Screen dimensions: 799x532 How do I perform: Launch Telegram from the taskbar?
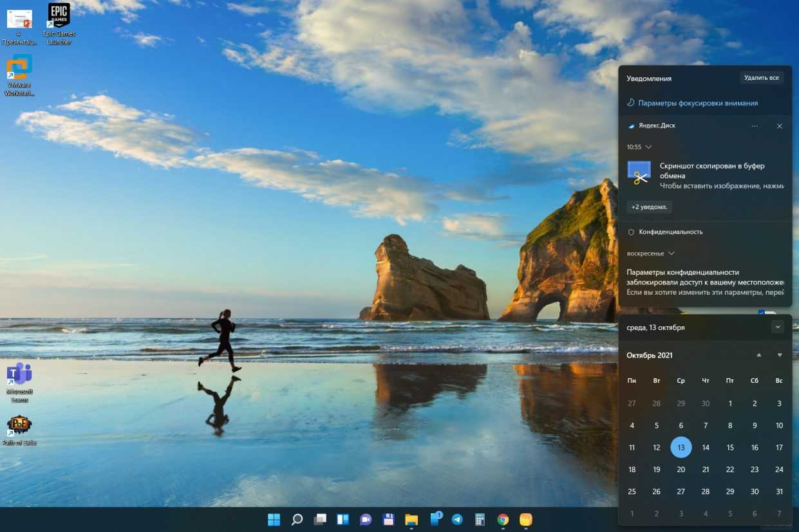457,520
